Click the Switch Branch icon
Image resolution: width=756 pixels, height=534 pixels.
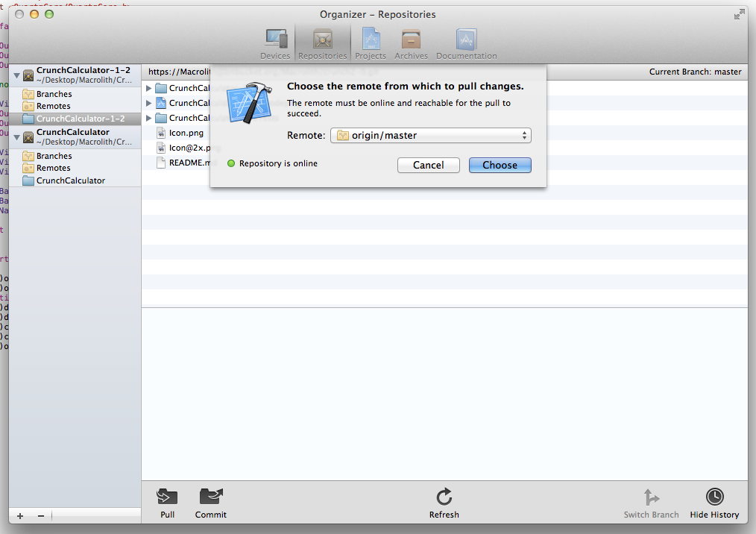point(652,497)
